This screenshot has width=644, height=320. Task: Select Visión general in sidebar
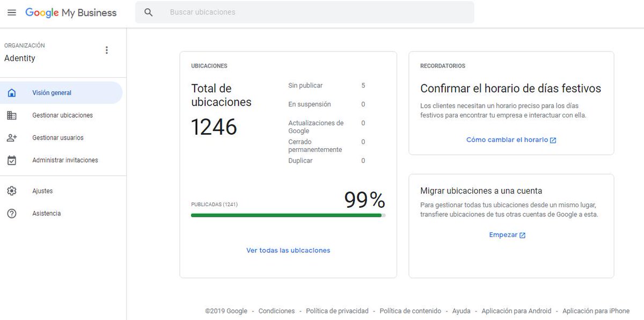coord(61,93)
